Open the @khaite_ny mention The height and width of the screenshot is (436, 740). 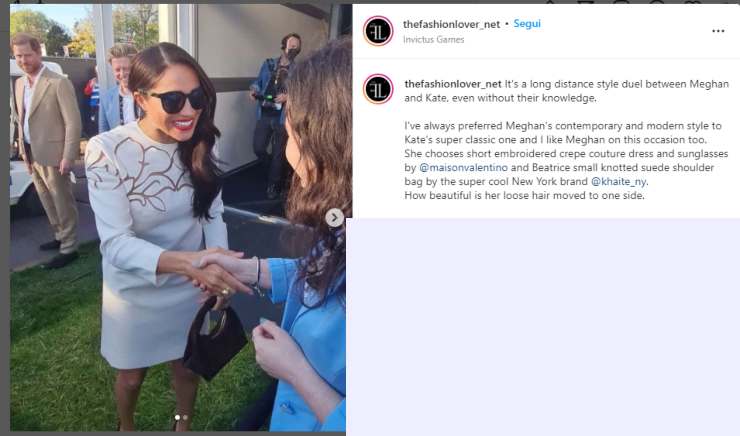point(619,182)
